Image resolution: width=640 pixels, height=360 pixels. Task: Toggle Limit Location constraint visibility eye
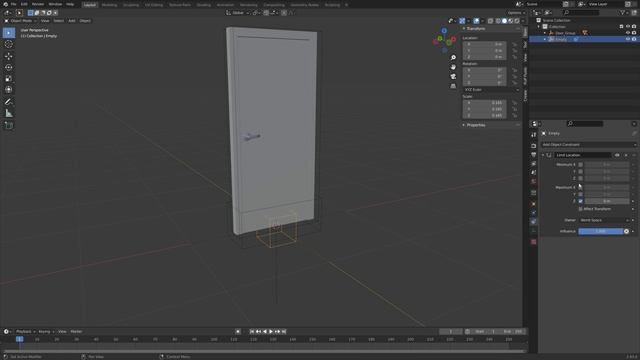point(617,155)
